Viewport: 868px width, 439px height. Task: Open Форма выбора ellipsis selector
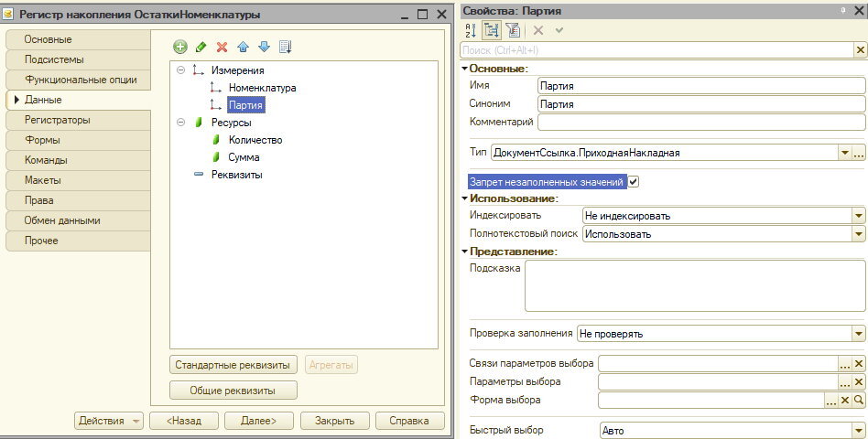831,401
